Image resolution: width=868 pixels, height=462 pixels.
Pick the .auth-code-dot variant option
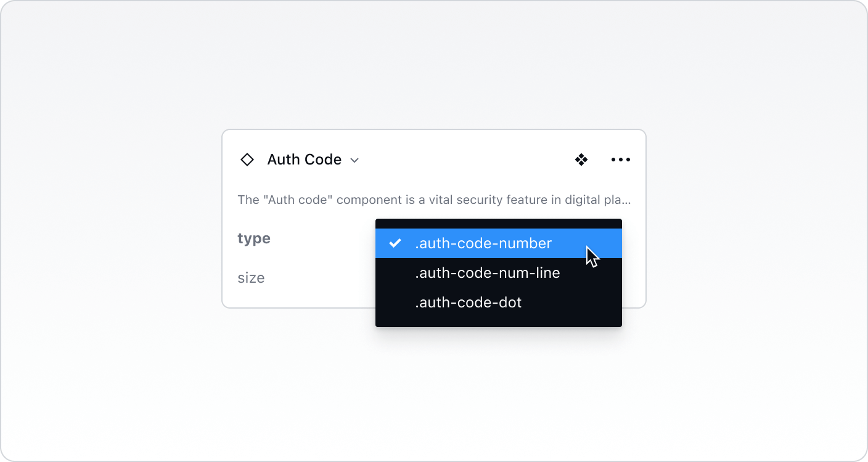468,302
